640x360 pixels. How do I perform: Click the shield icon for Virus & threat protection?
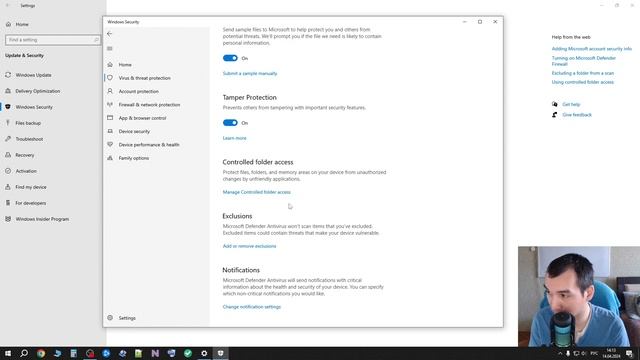110,78
